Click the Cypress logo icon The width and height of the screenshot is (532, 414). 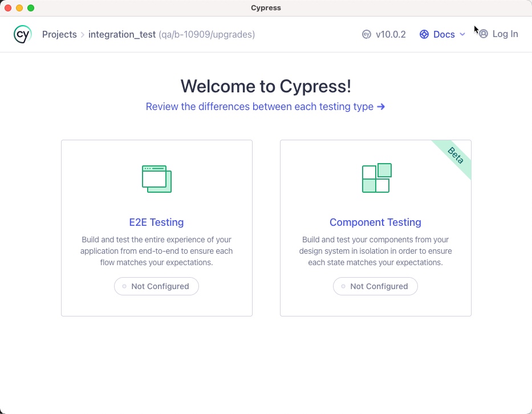click(x=23, y=34)
